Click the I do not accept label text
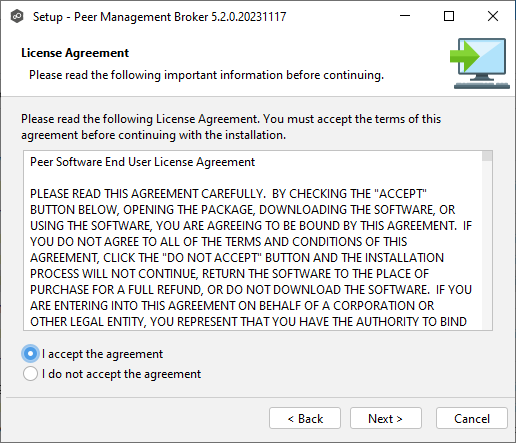 (121, 374)
